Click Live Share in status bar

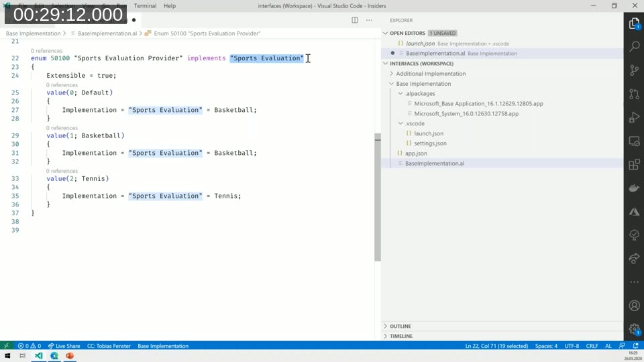[64, 346]
